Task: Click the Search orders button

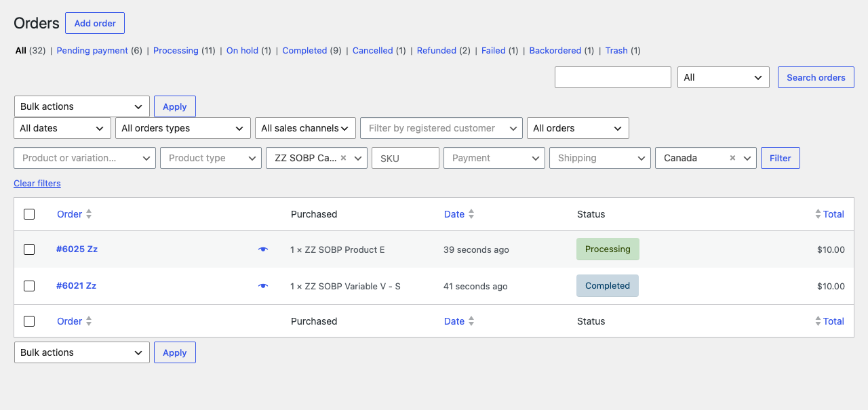Action: pyautogui.click(x=816, y=77)
